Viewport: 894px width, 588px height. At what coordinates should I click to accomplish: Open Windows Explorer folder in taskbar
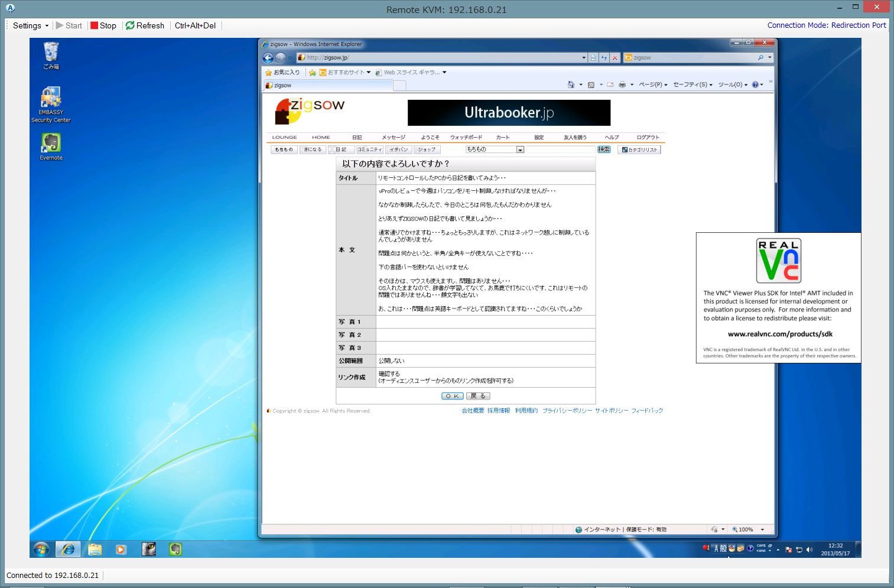click(x=95, y=549)
